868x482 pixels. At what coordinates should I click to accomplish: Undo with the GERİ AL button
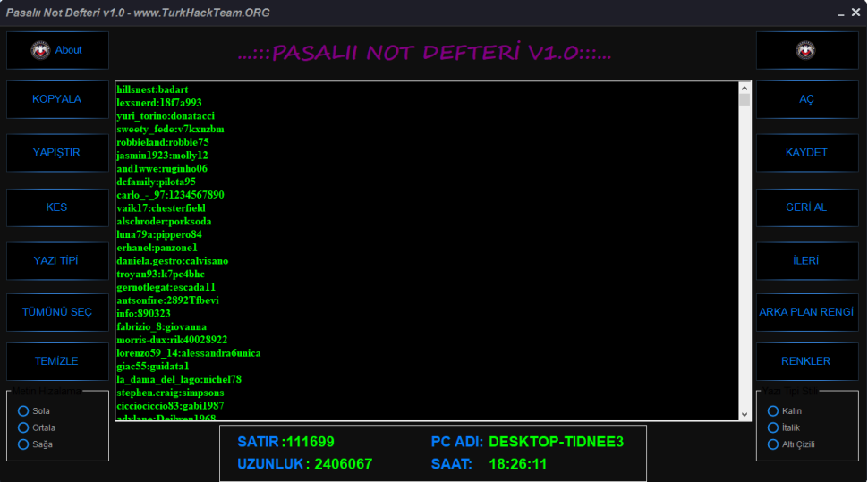click(x=807, y=207)
